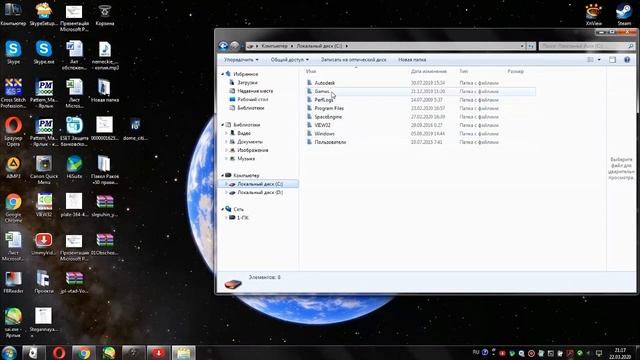Expand the Документы library node
This screenshot has width=640, height=360.
227,142
